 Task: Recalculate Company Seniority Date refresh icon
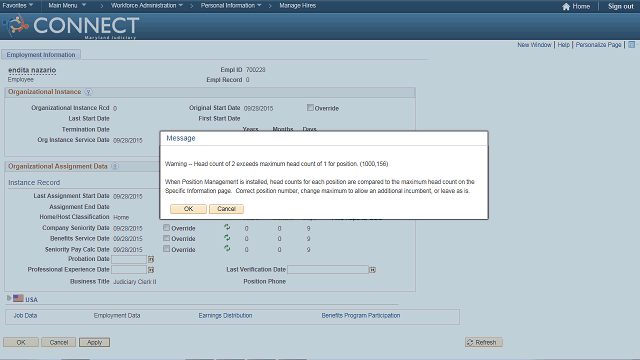(x=227, y=227)
